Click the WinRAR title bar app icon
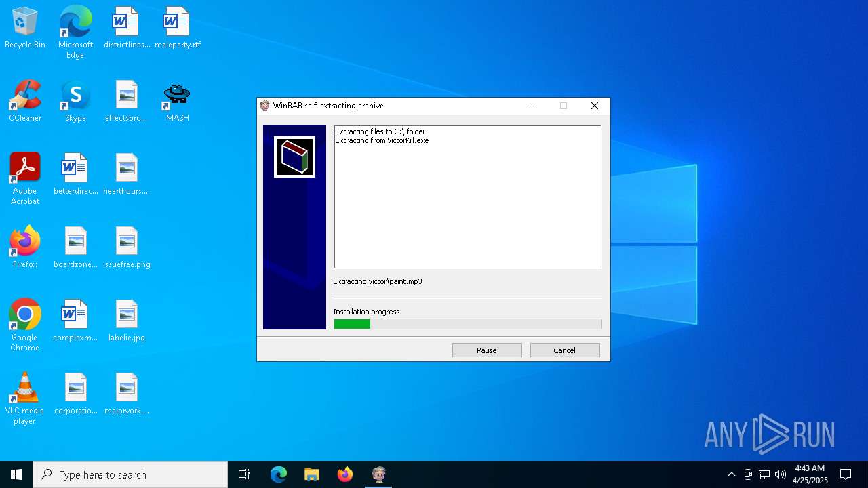The image size is (868, 488). tap(265, 106)
